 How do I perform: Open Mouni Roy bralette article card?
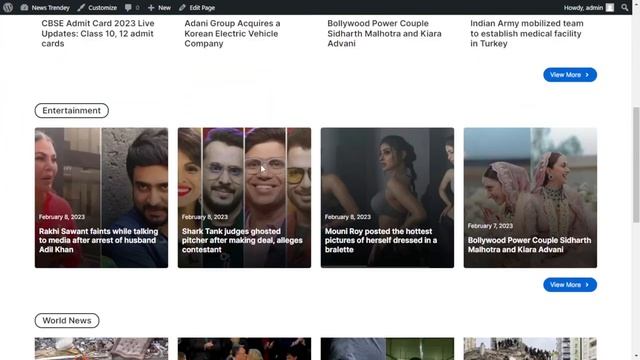coord(387,198)
